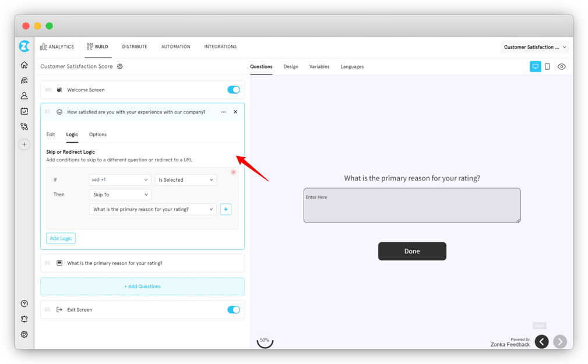Switch to mobile preview phone icon
Viewport: 588px width, 364px height.
(548, 66)
